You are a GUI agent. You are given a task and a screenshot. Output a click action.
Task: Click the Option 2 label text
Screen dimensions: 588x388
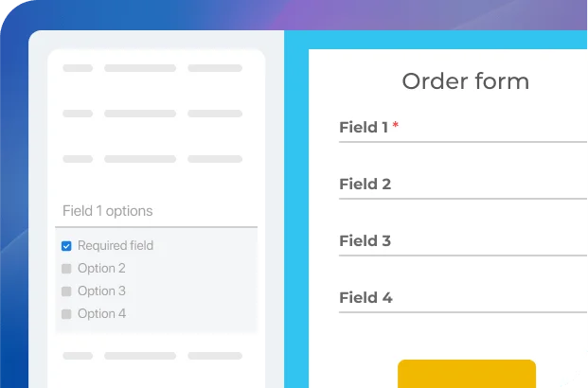pos(101,269)
